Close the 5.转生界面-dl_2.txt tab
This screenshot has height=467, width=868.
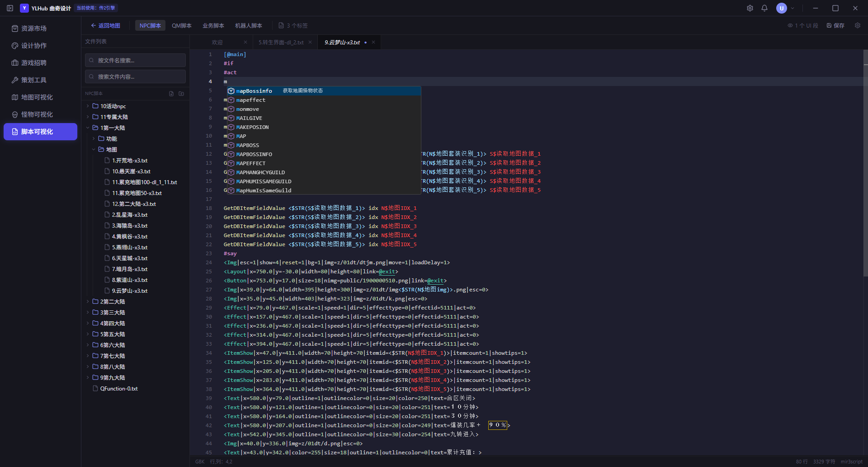point(310,42)
